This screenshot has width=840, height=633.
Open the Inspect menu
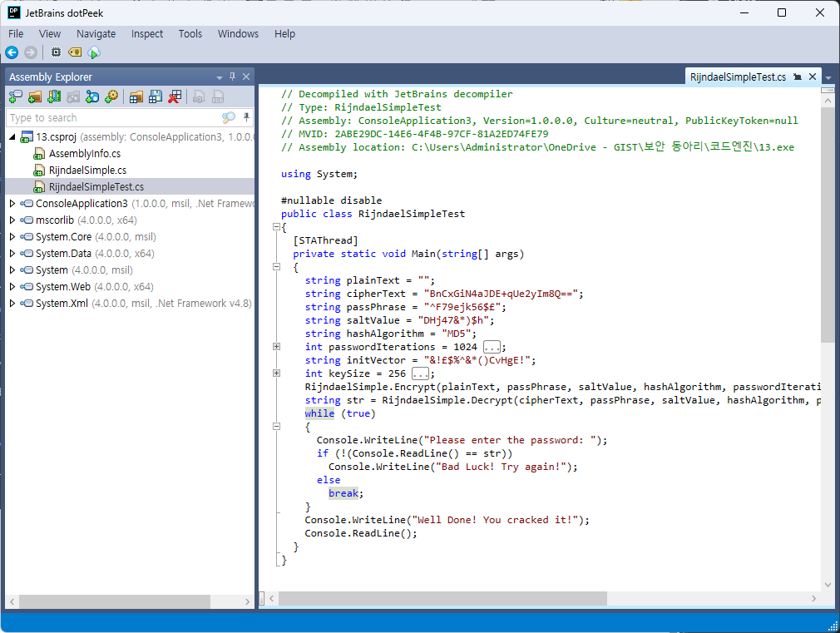click(146, 34)
